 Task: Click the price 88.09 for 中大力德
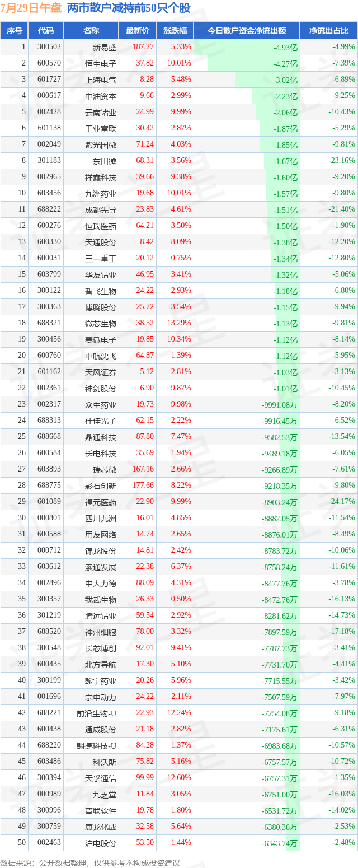[x=144, y=583]
